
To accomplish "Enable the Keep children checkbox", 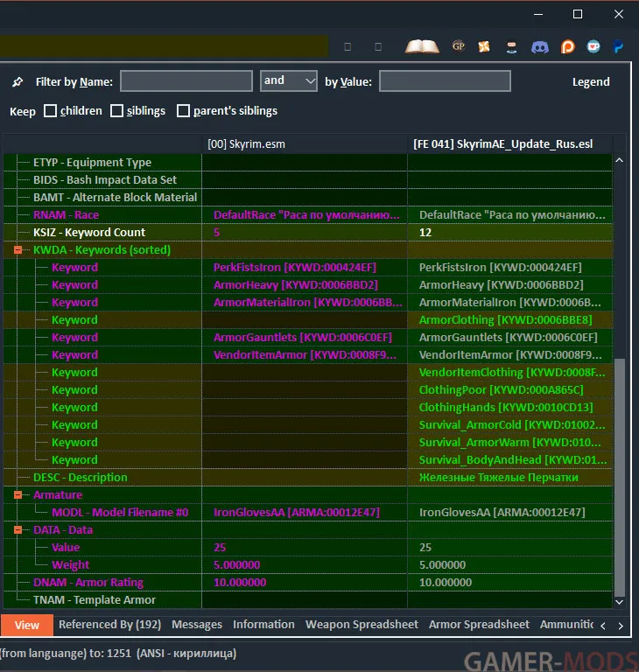I will point(51,111).
